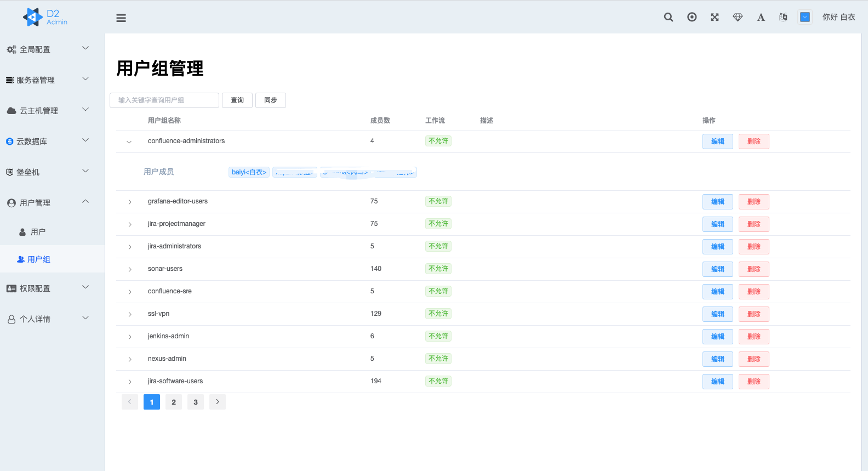Expand the 堡垒机 menu
The width and height of the screenshot is (868, 471).
[x=52, y=172]
